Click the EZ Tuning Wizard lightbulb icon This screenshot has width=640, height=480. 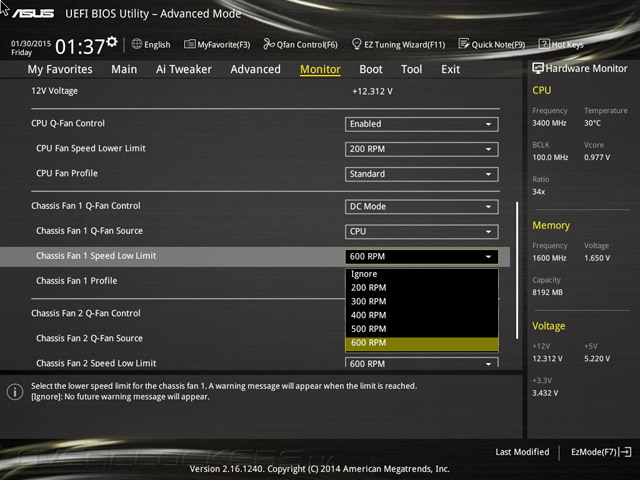[x=356, y=44]
